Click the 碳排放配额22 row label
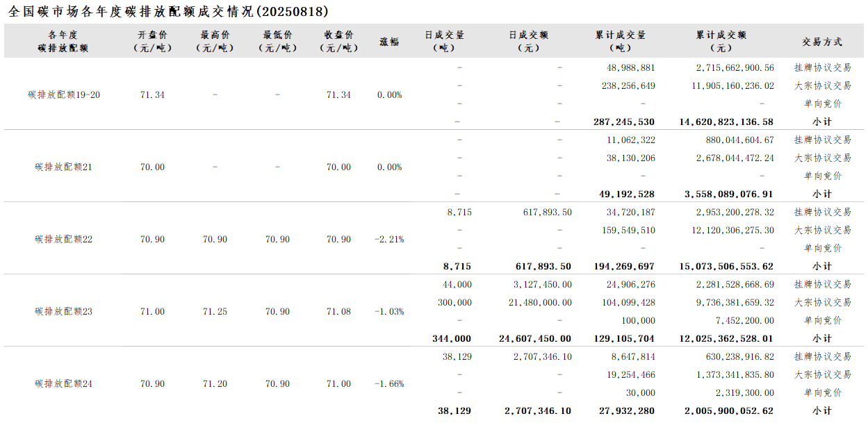This screenshot has height=423, width=868. pyautogui.click(x=64, y=240)
